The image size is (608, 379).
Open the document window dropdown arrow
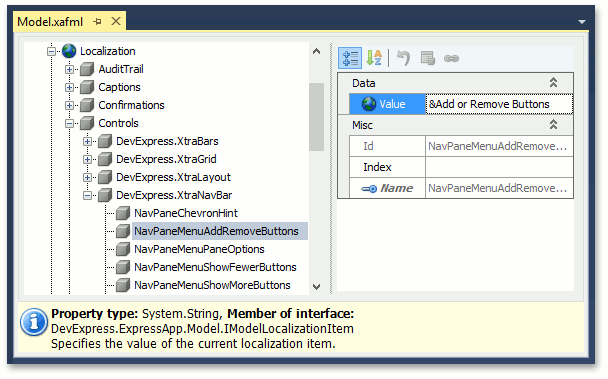(582, 22)
